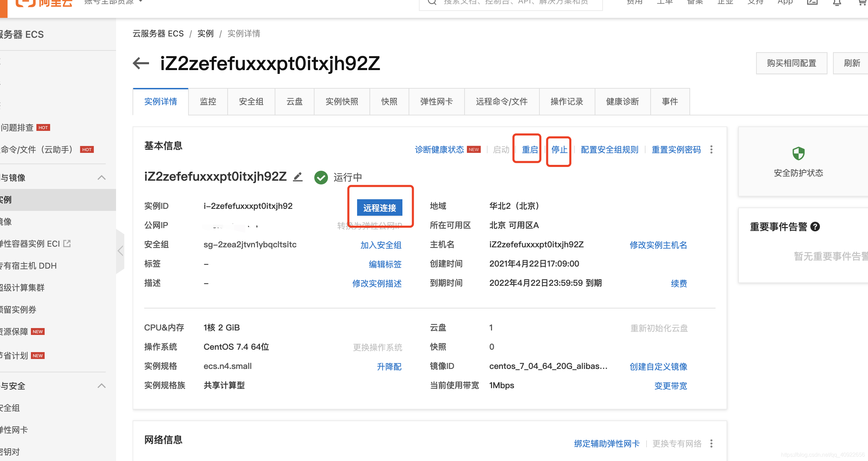Click the 重启 link

pos(530,149)
